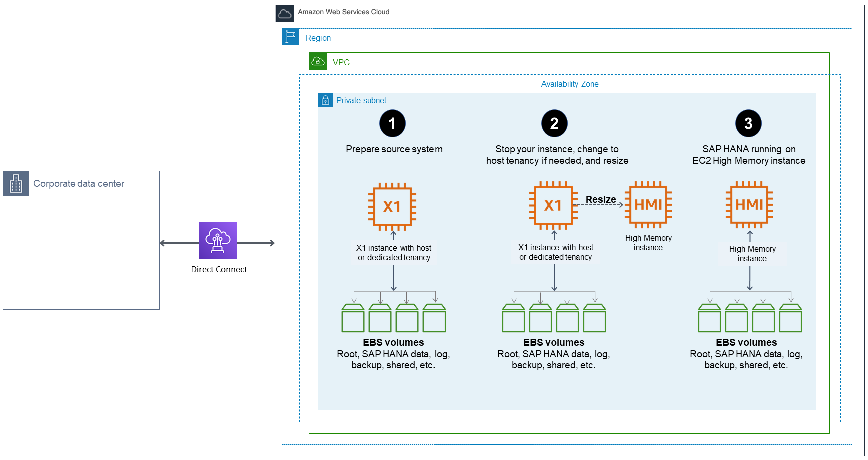Click the High Memory instance label in step 3
Screen dimensions: 868x460
coord(752,254)
